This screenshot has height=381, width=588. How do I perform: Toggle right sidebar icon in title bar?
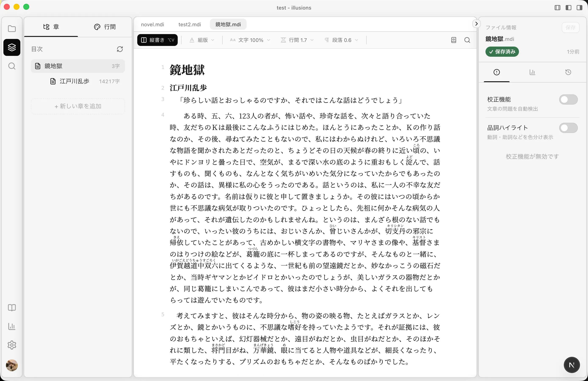(579, 8)
